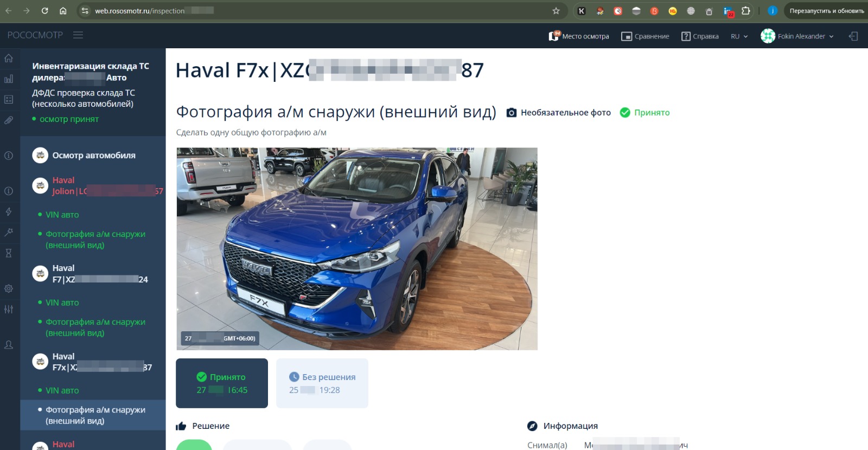This screenshot has height=450, width=868.
Task: Click the logout icon in header
Action: [853, 36]
